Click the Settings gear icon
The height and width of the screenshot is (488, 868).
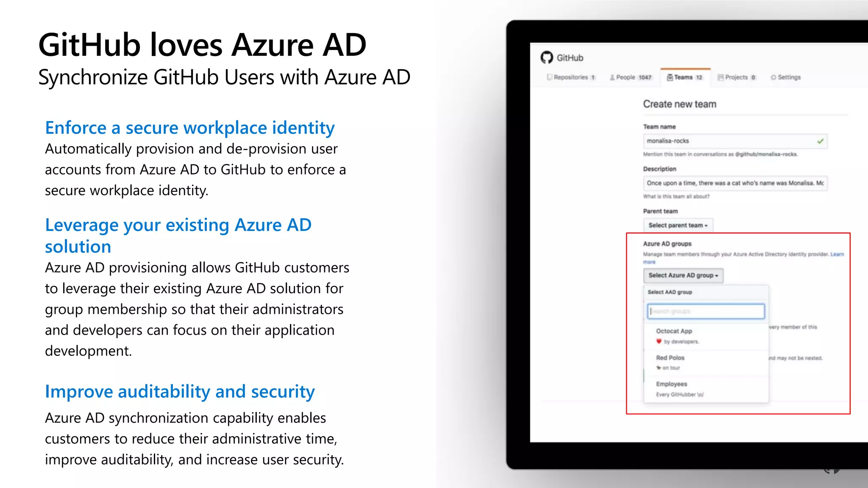(773, 78)
